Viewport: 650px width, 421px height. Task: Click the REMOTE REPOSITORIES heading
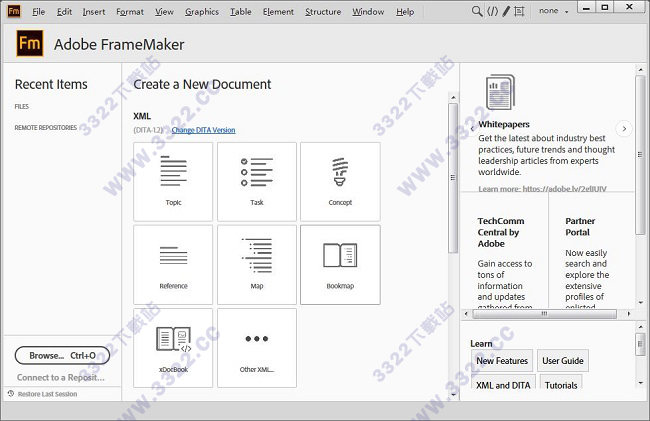[46, 128]
